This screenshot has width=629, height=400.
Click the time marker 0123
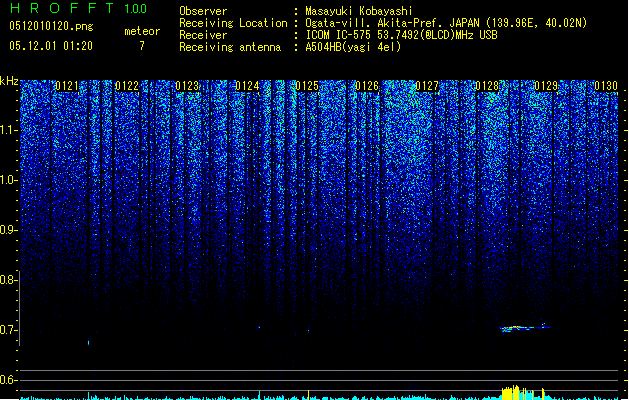tap(187, 86)
